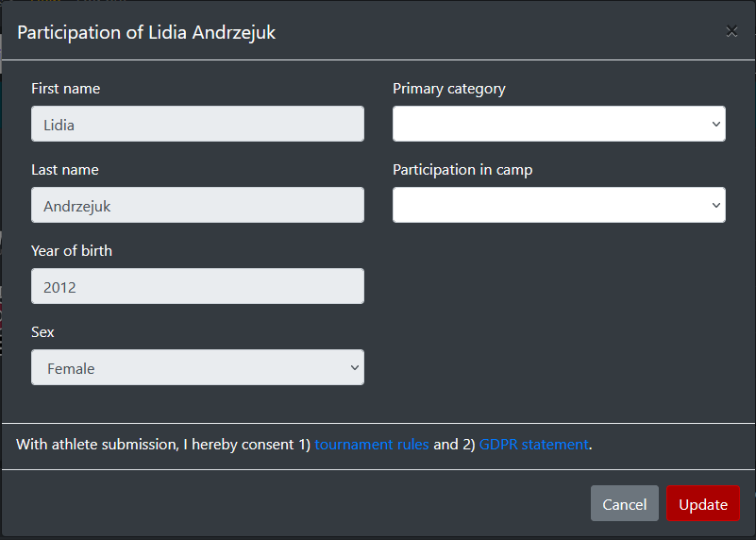The width and height of the screenshot is (756, 540).
Task: Close the participation dialog with the X icon
Action: click(x=731, y=31)
